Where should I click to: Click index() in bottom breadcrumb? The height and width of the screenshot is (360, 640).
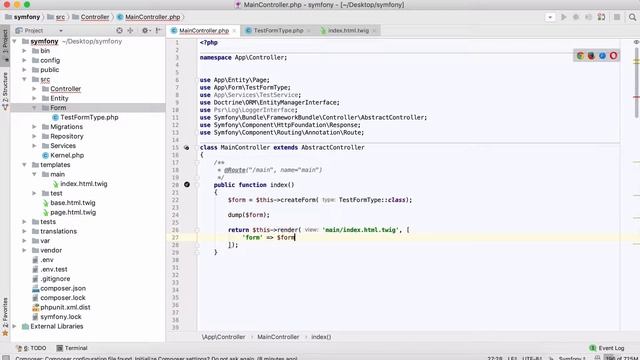coord(321,337)
